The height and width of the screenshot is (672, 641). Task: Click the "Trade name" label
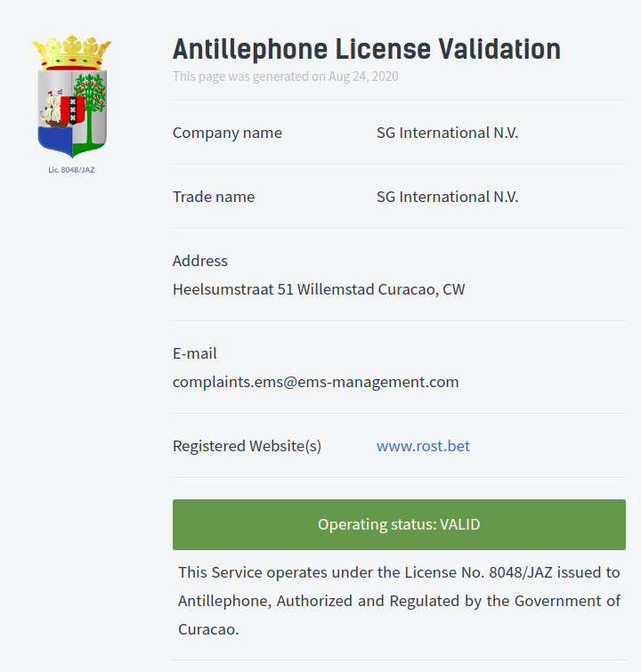click(214, 197)
